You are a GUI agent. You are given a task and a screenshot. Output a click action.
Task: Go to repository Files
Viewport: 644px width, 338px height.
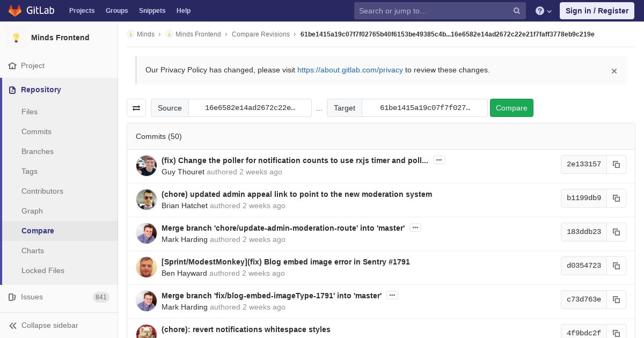click(30, 112)
